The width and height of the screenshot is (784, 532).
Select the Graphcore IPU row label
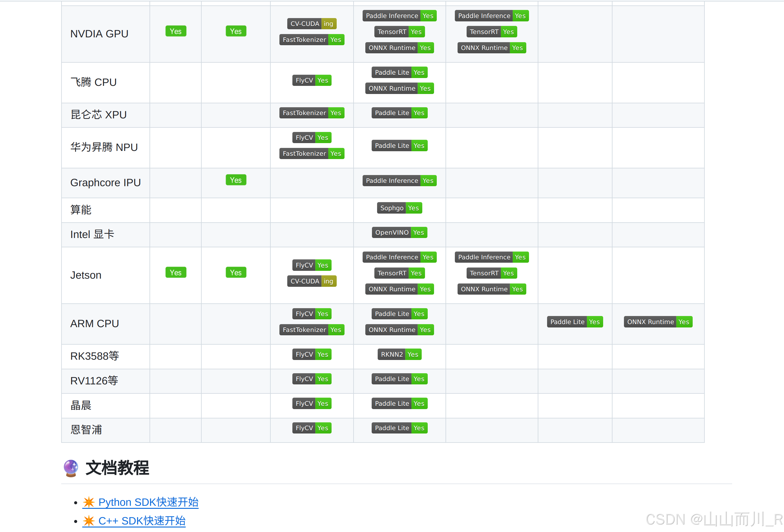click(105, 182)
